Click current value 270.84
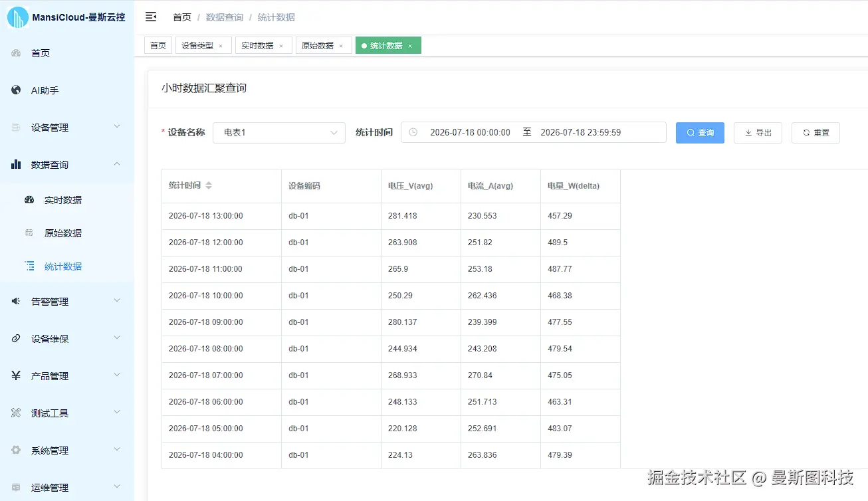The width and height of the screenshot is (868, 501). tap(480, 375)
